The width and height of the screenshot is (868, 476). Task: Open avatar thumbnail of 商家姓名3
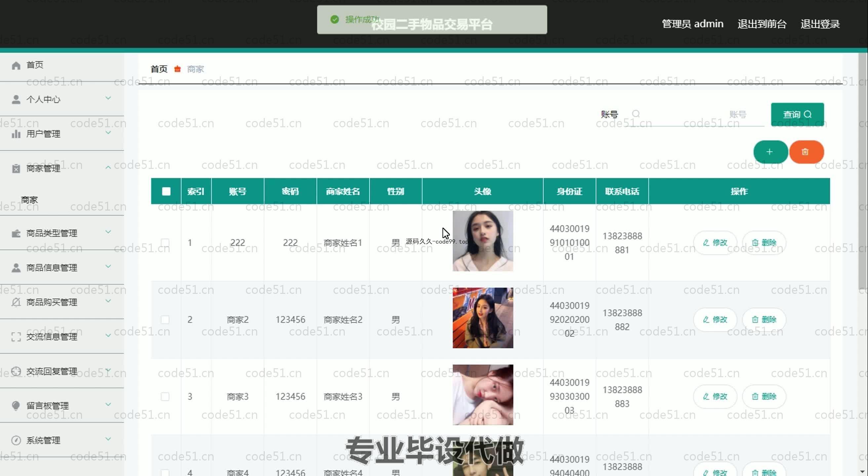[483, 395]
